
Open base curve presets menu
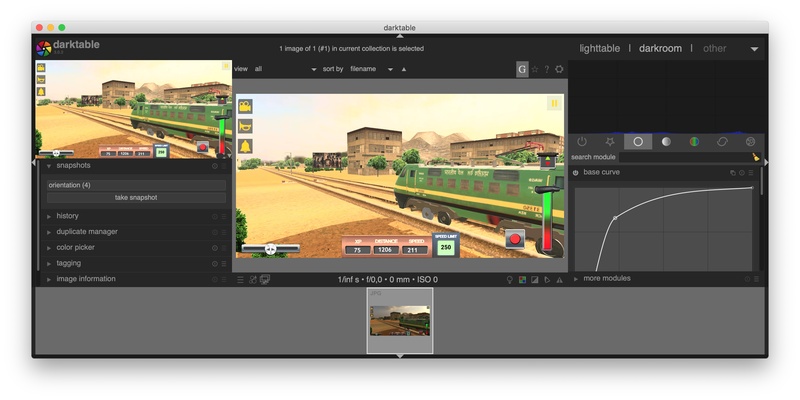[751, 173]
